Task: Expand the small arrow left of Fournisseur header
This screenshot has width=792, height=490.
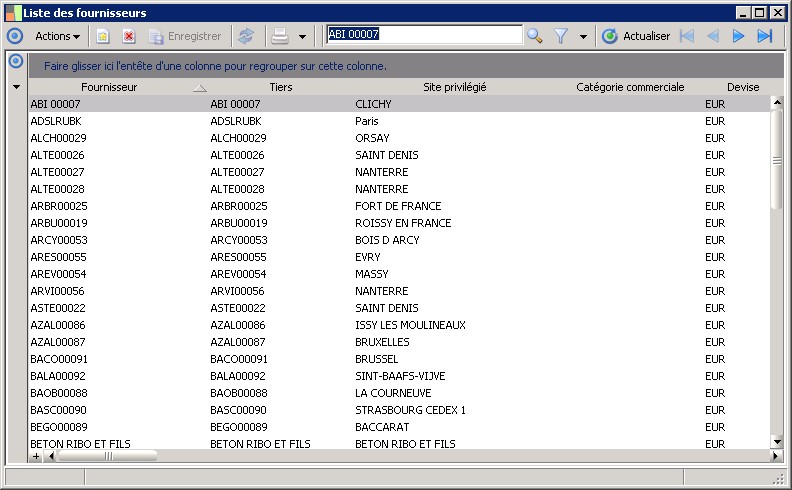Action: 16,87
